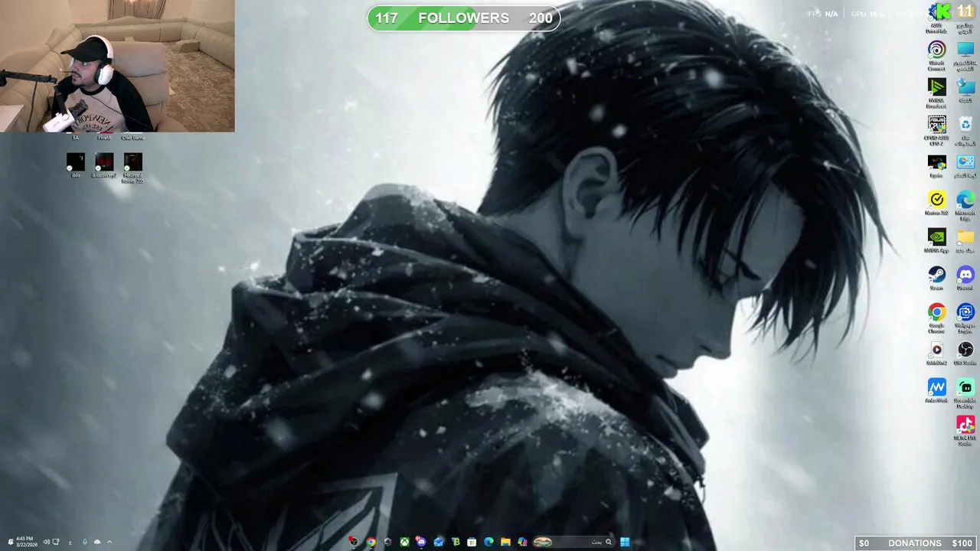Open the TikTok LIVE Studio shortcut
This screenshot has height=551, width=980.
pyautogui.click(x=965, y=429)
